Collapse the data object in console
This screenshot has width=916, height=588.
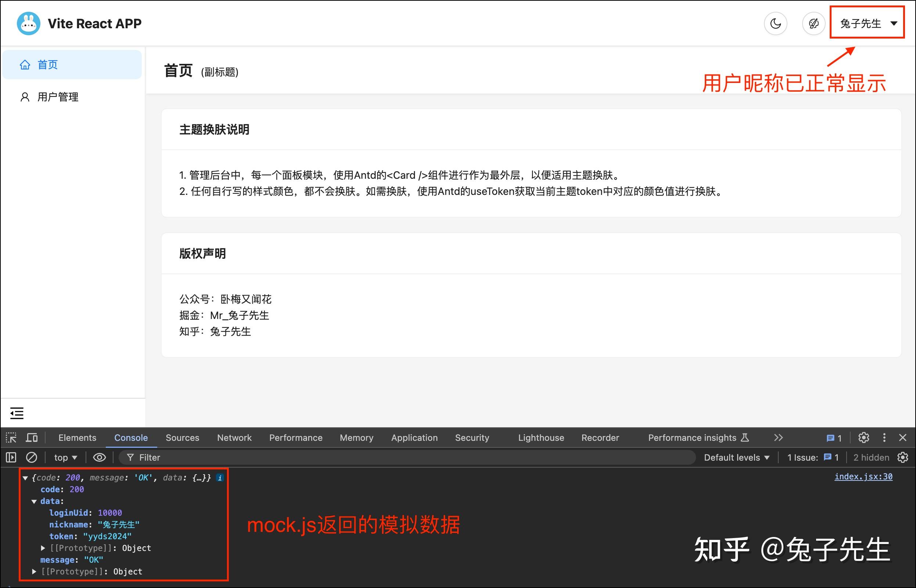[34, 501]
